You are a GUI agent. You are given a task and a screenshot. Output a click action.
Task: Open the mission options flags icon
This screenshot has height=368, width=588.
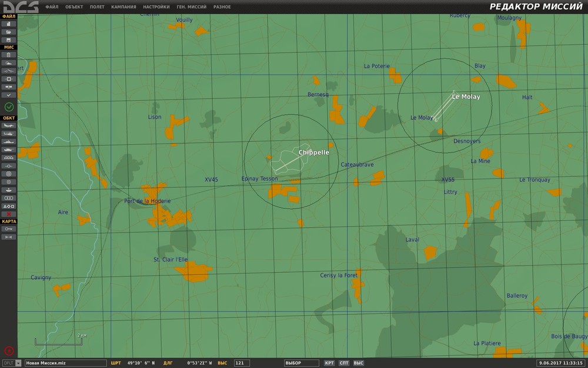9,87
